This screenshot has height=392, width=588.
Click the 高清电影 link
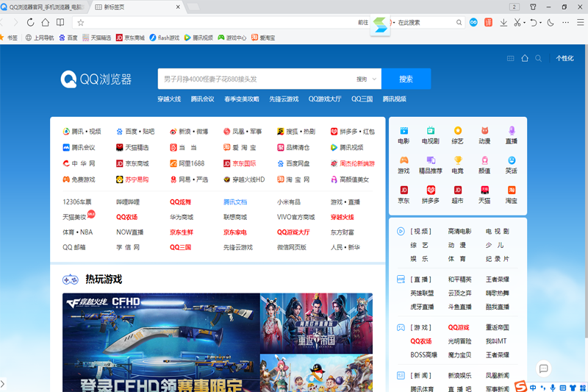coord(459,232)
